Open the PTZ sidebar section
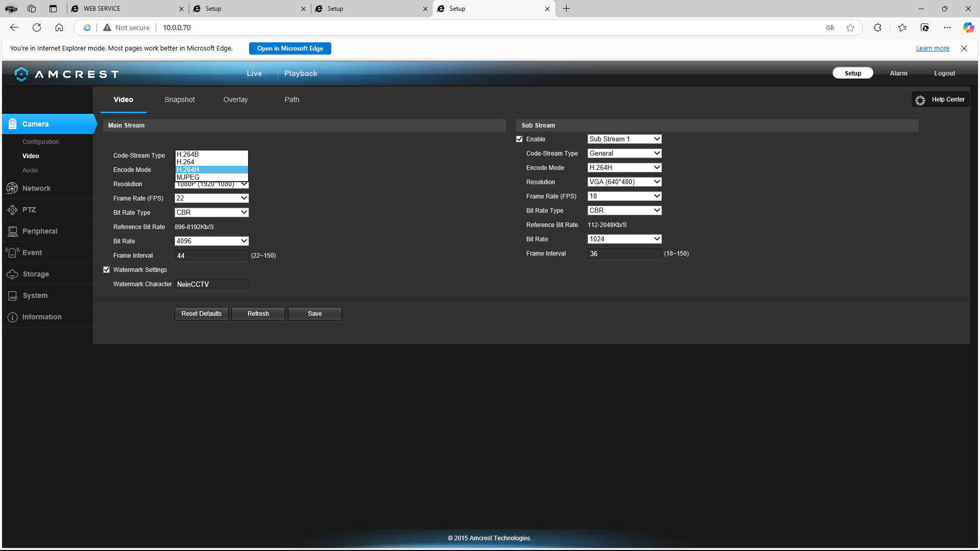The height and width of the screenshot is (551, 980). point(29,210)
